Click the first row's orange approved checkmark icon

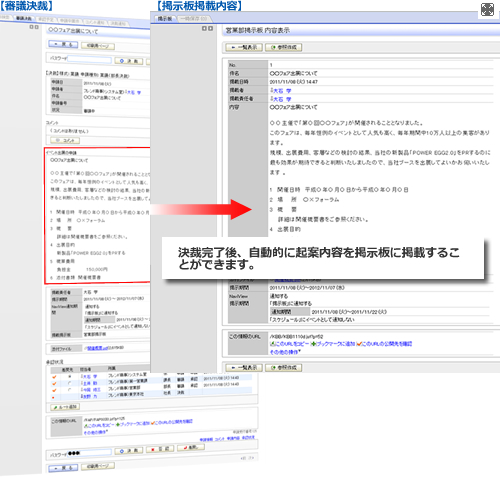[x=54, y=377]
